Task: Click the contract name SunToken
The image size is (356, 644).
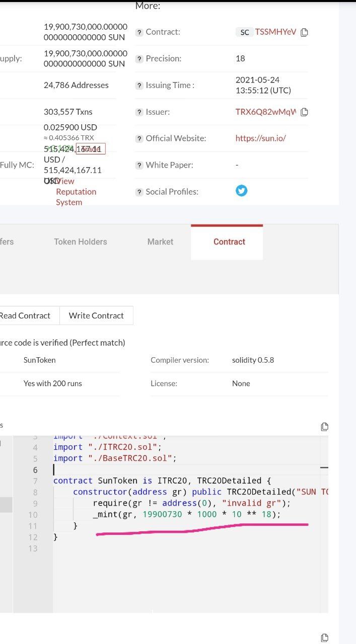Action: coord(40,360)
